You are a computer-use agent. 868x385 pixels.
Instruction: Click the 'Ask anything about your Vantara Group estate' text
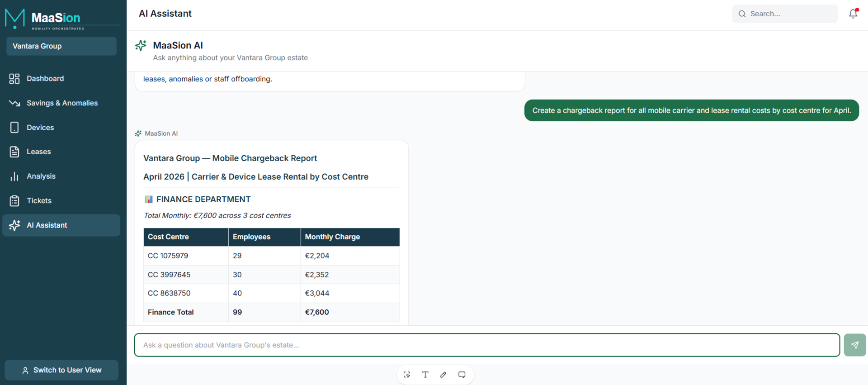coord(230,58)
